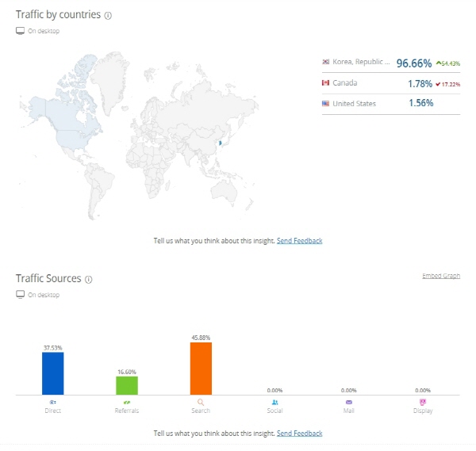This screenshot has width=476, height=451.
Task: Click the South Korea flag icon
Action: 325,62
